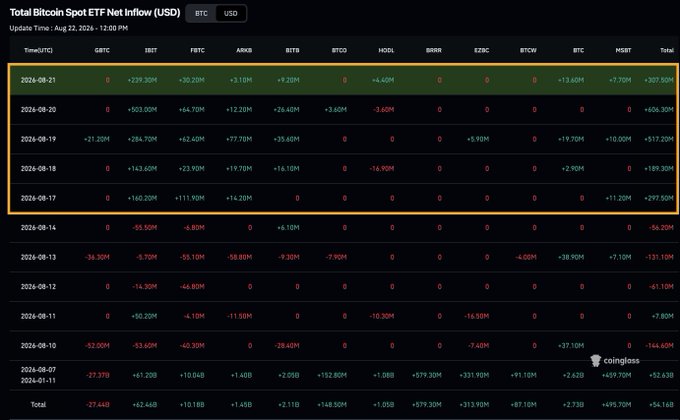Sort by the Time(UTC) column header
This screenshot has width=680, height=420.
pos(38,50)
